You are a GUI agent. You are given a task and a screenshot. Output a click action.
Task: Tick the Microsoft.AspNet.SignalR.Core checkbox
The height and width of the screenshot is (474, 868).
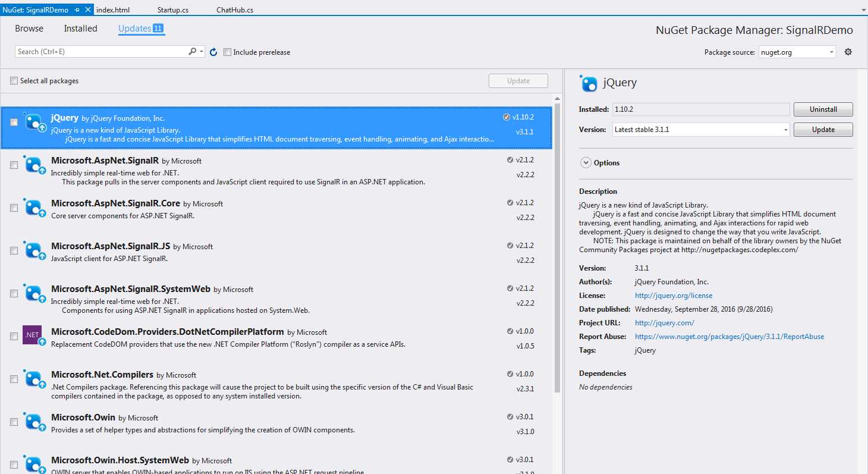pos(14,208)
